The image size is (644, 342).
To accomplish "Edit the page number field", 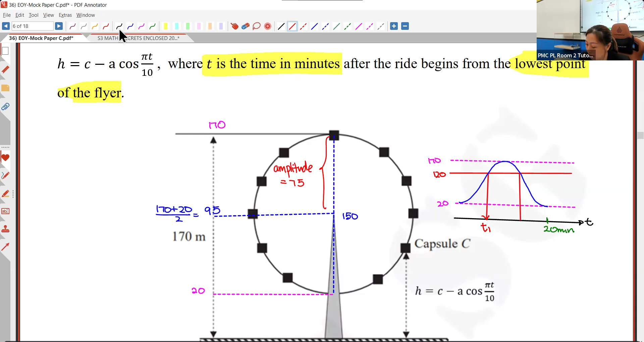I will pyautogui.click(x=33, y=26).
